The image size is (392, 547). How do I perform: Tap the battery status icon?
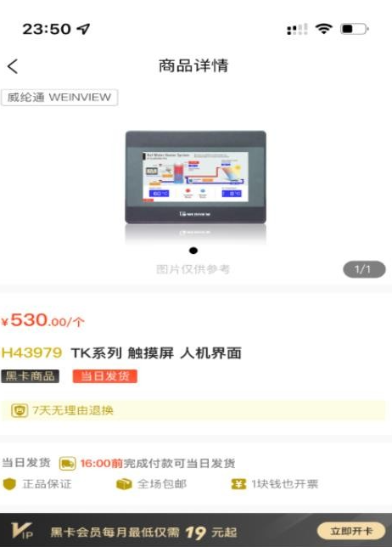coord(354,29)
